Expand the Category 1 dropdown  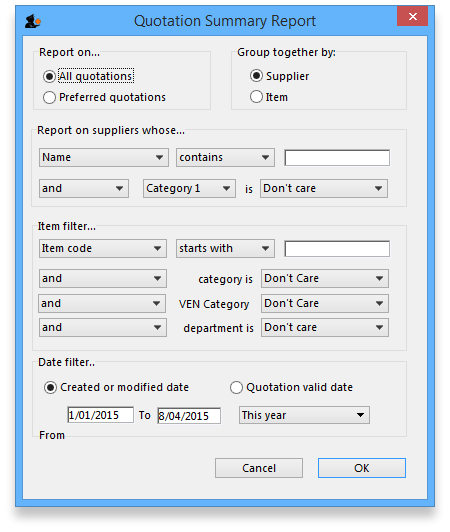point(189,189)
